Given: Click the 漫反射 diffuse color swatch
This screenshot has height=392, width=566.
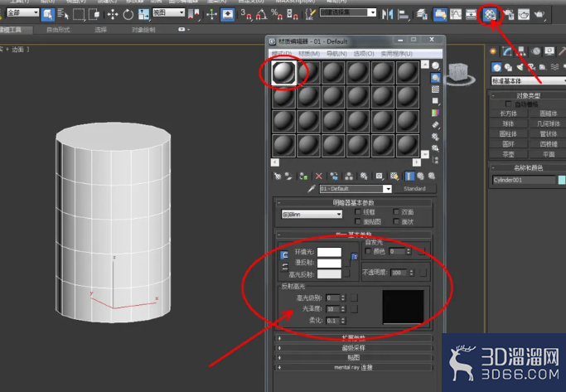Looking at the screenshot, I should click(329, 264).
